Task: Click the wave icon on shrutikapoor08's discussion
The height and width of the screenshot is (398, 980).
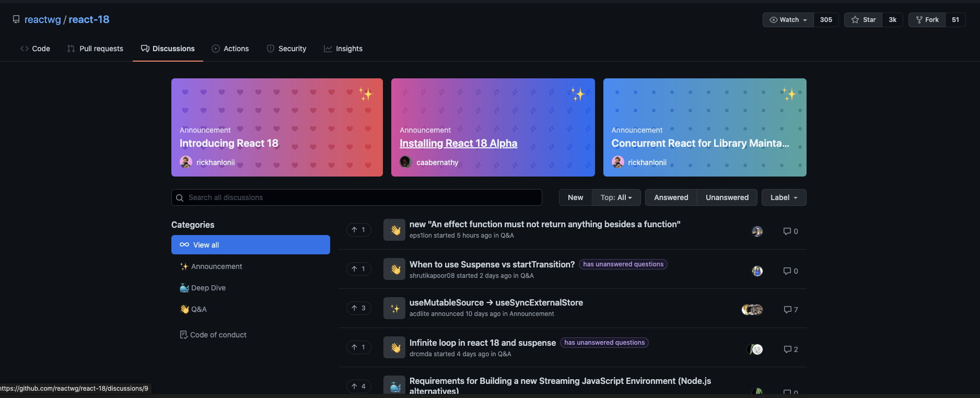Action: [x=394, y=269]
